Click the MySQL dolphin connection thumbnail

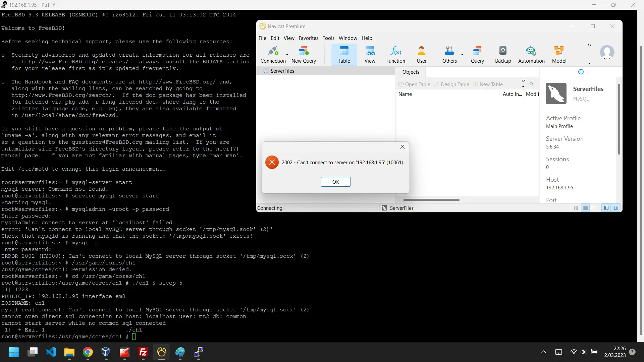(x=556, y=94)
